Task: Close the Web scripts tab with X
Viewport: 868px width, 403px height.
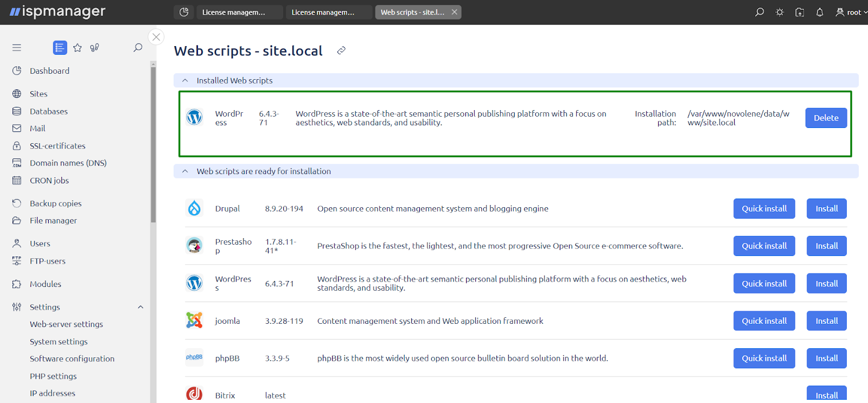Action: click(455, 12)
